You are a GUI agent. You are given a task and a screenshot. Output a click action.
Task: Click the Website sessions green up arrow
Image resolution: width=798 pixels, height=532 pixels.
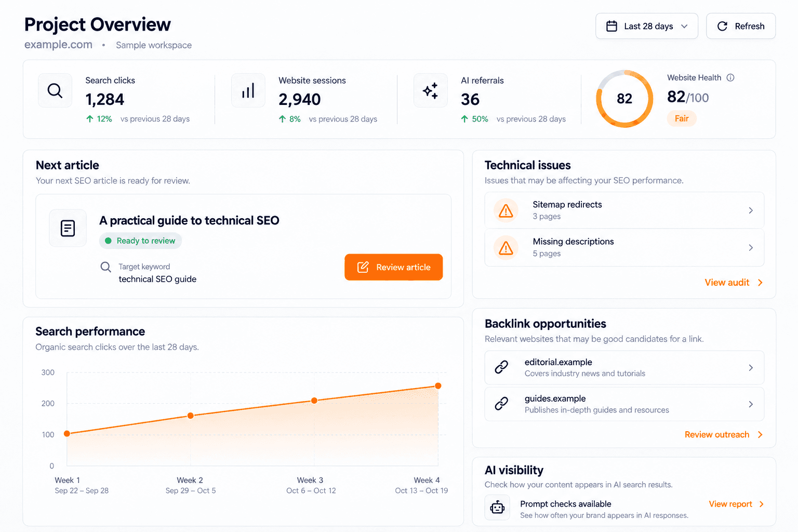pyautogui.click(x=282, y=119)
